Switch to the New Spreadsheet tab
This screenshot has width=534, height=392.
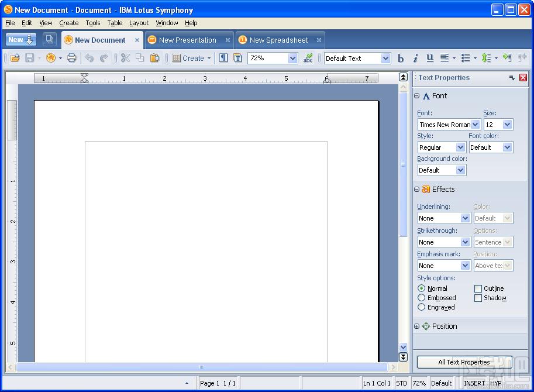point(278,40)
